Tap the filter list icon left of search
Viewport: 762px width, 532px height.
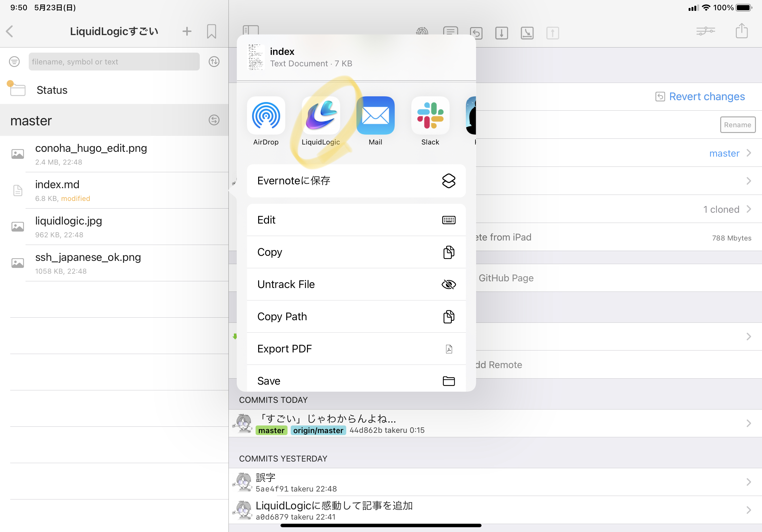point(14,62)
